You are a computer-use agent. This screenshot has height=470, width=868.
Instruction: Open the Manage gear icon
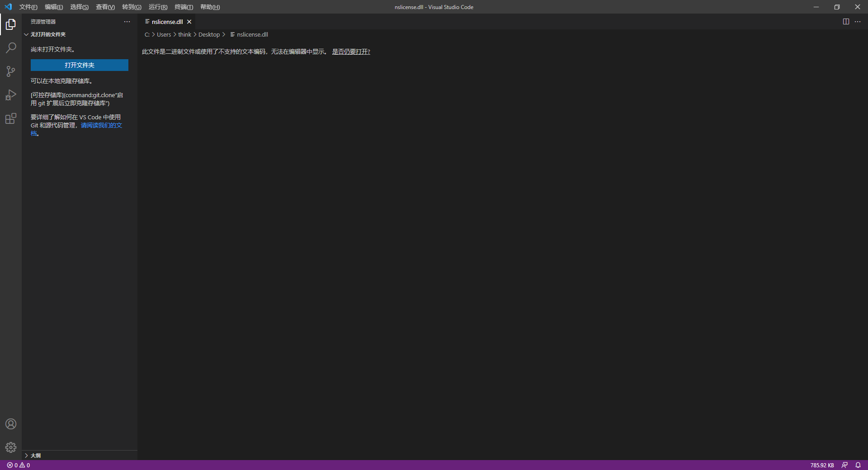coord(11,447)
